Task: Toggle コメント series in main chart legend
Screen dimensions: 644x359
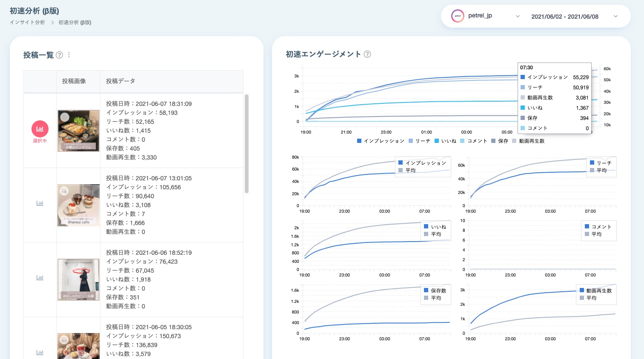Action: click(x=474, y=141)
